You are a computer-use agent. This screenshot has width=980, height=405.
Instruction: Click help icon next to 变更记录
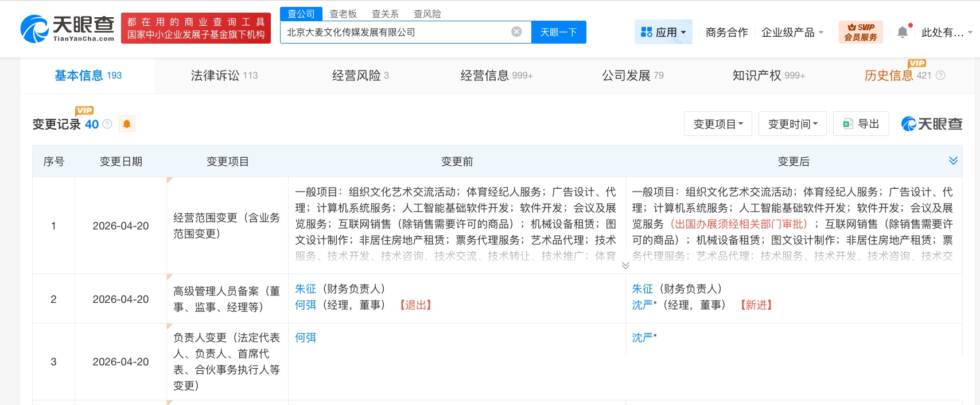click(107, 124)
